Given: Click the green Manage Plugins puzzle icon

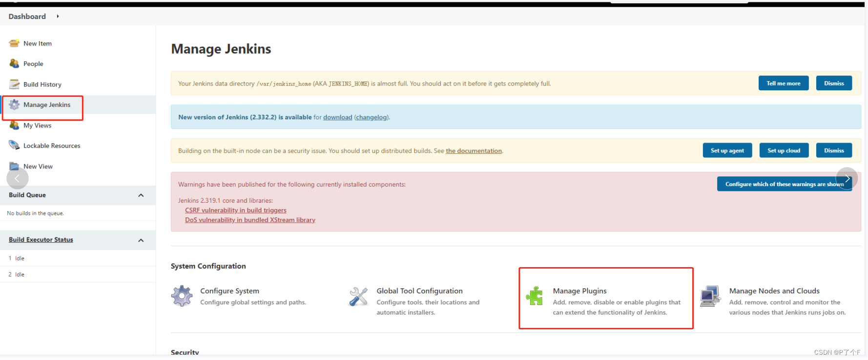Looking at the screenshot, I should coord(535,296).
